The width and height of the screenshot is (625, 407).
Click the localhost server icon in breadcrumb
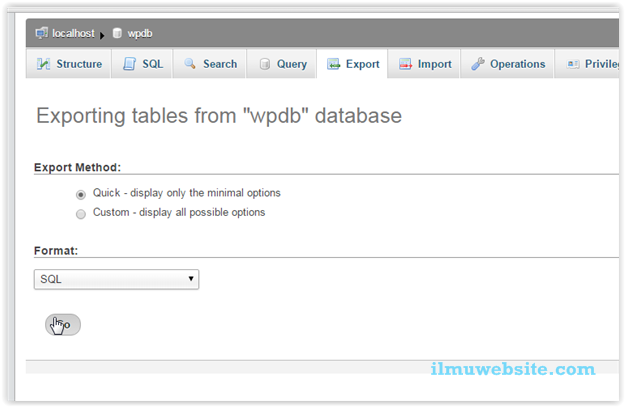click(x=41, y=33)
